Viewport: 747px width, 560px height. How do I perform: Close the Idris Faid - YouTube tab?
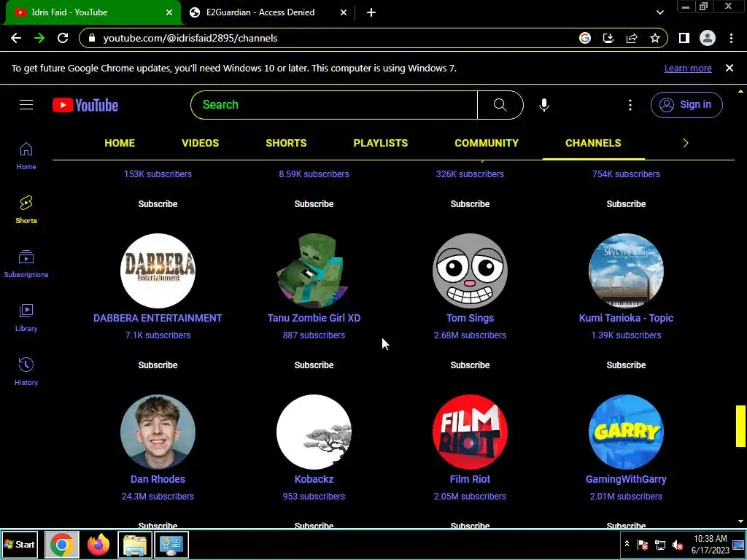tap(169, 12)
